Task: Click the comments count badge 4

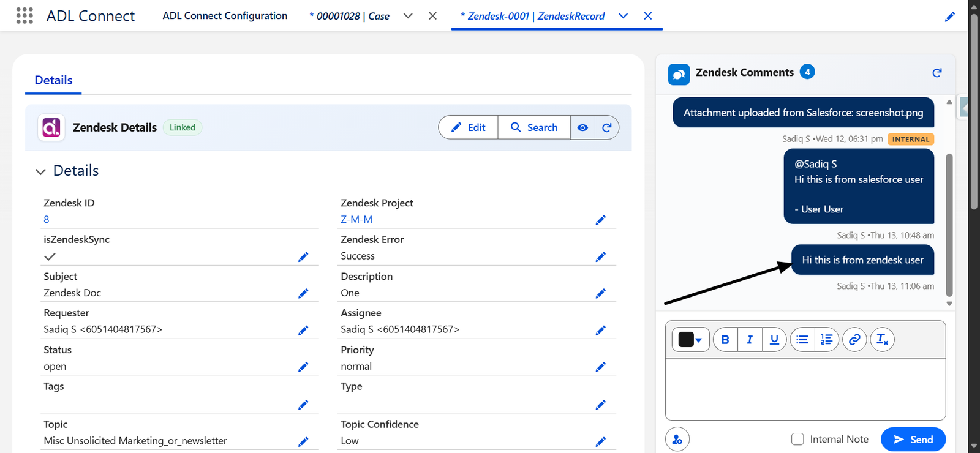Action: 807,72
